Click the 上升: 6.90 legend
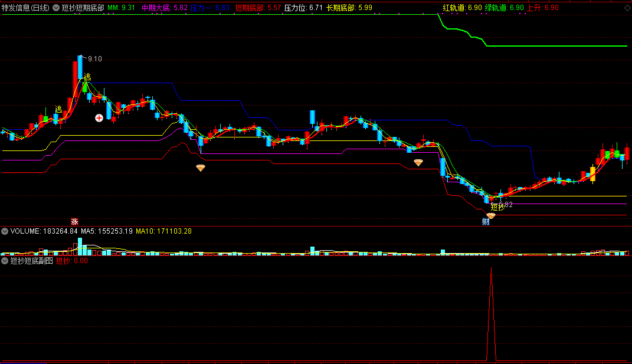 543,8
